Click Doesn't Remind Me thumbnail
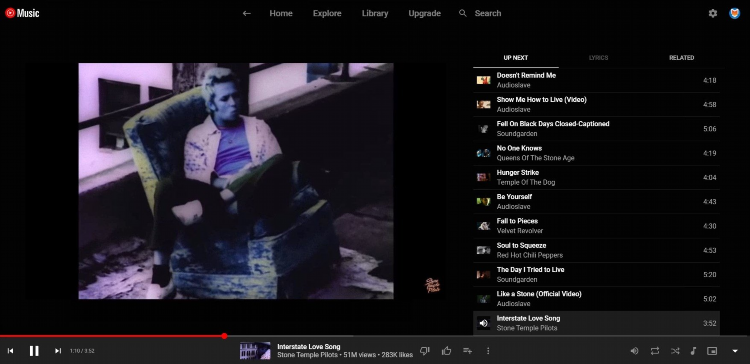Image resolution: width=750 pixels, height=364 pixels. (x=484, y=80)
